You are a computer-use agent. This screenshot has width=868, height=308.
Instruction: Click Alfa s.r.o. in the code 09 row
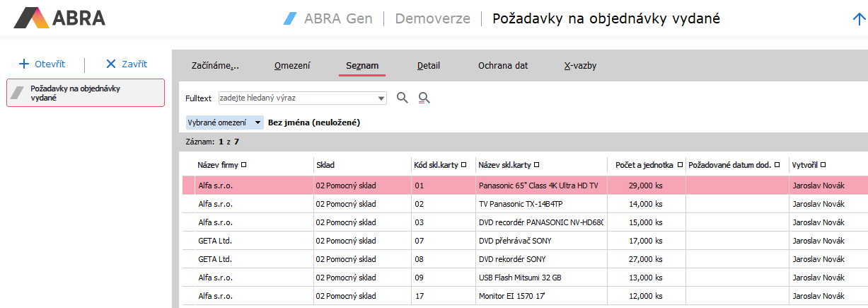click(216, 278)
